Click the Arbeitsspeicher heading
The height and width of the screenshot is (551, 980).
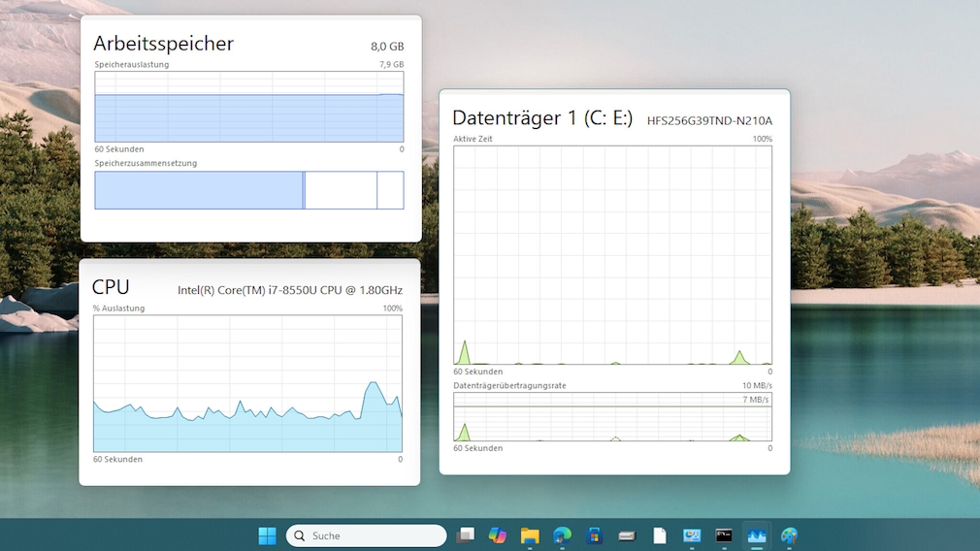163,44
